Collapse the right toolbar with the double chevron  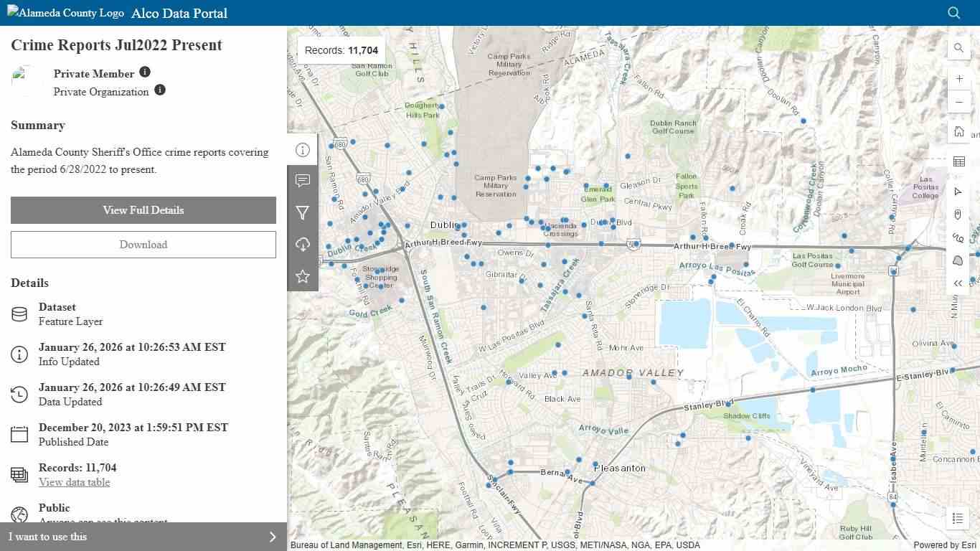pos(958,283)
